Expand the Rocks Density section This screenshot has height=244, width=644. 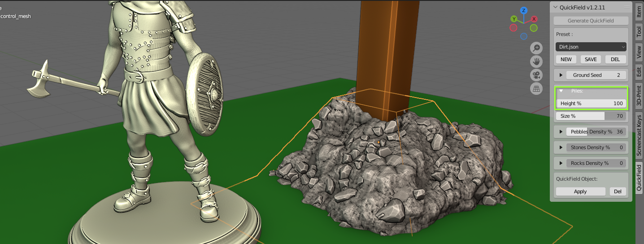click(x=561, y=163)
